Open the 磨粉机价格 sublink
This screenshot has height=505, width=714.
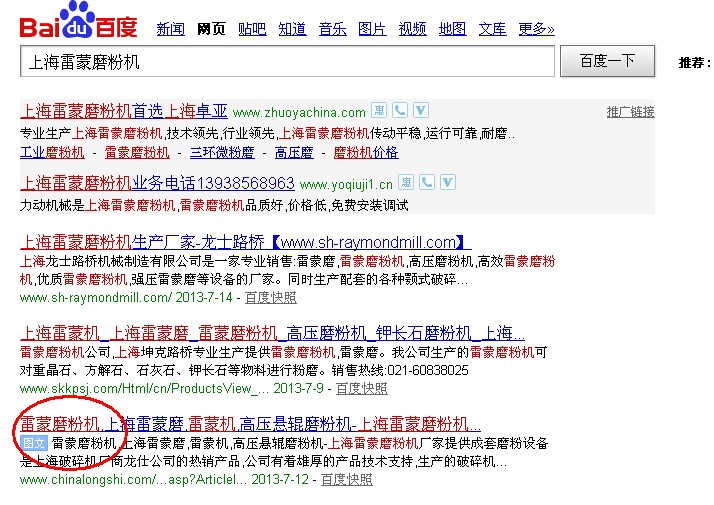(x=366, y=152)
